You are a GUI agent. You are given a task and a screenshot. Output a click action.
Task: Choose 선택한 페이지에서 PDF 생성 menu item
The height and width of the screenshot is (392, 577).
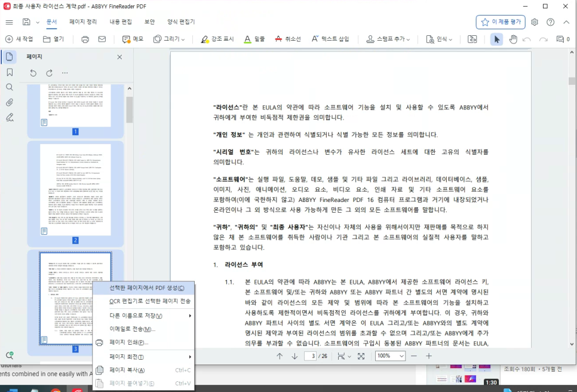click(143, 288)
